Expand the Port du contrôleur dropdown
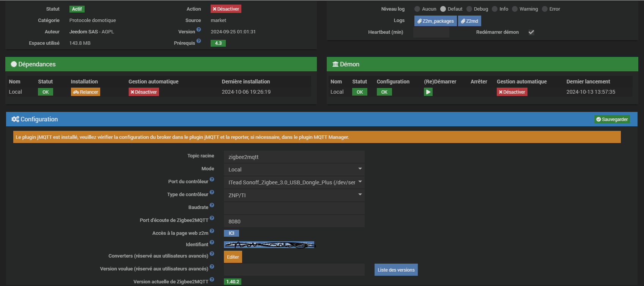 294,182
